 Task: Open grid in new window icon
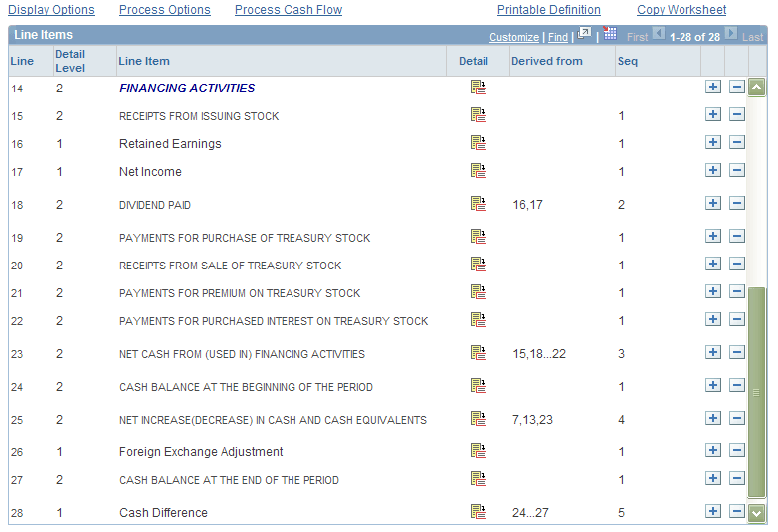pyautogui.click(x=584, y=34)
